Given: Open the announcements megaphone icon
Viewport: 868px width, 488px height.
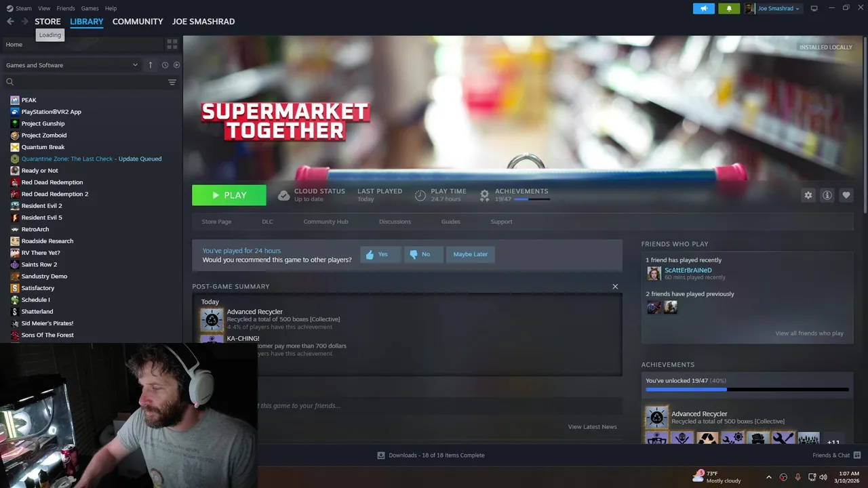Looking at the screenshot, I should [704, 8].
